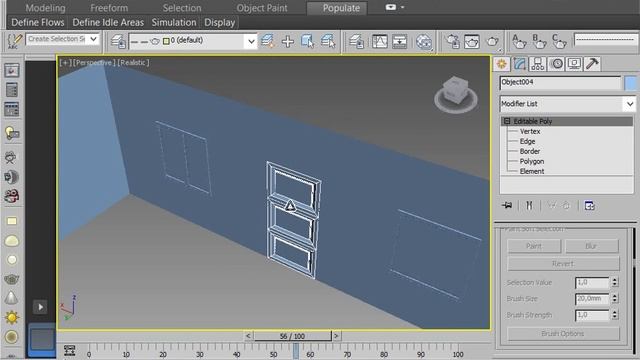
Task: Toggle the ribbon minimize button
Action: coord(391,7)
